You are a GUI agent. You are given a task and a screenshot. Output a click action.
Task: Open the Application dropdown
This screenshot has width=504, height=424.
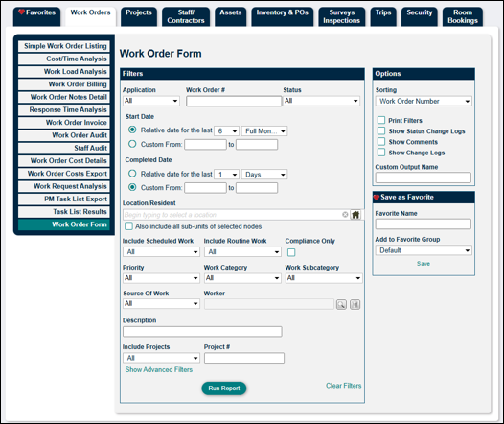[151, 101]
